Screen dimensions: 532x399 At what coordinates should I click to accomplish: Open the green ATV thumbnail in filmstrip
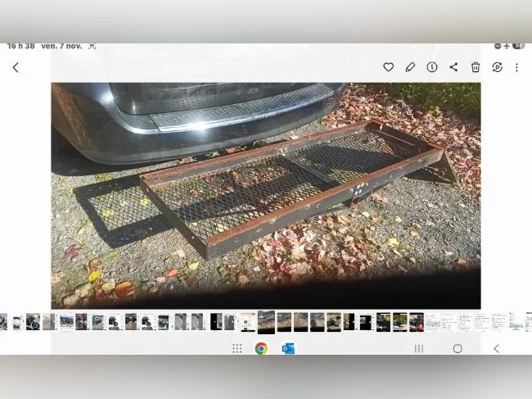163,322
